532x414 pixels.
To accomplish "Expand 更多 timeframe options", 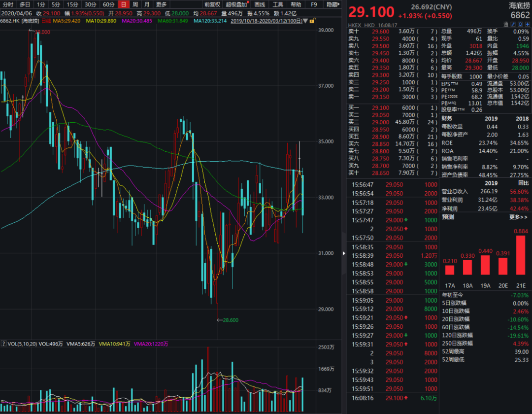I will coord(162,4).
